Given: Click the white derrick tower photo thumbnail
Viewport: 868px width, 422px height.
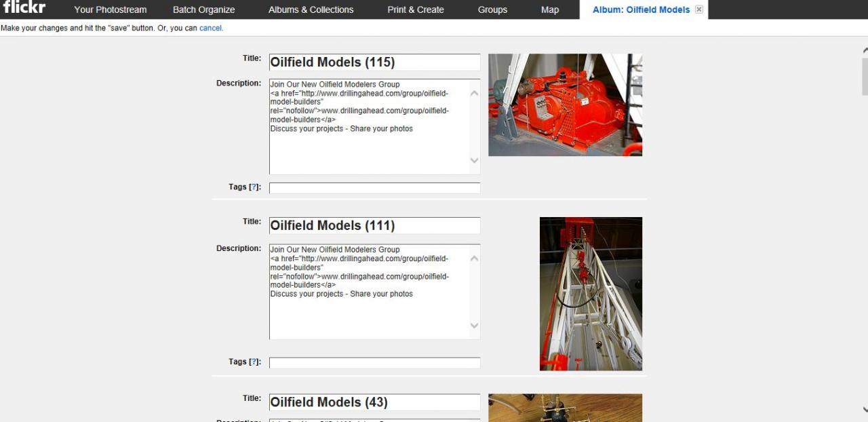Looking at the screenshot, I should pos(591,294).
